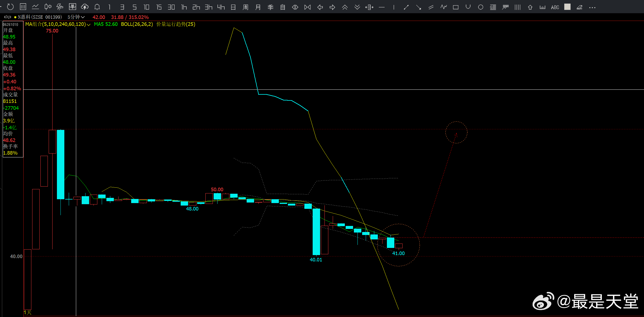Select the arc U-shape drawing tool
644x317 pixels.
point(468,7)
